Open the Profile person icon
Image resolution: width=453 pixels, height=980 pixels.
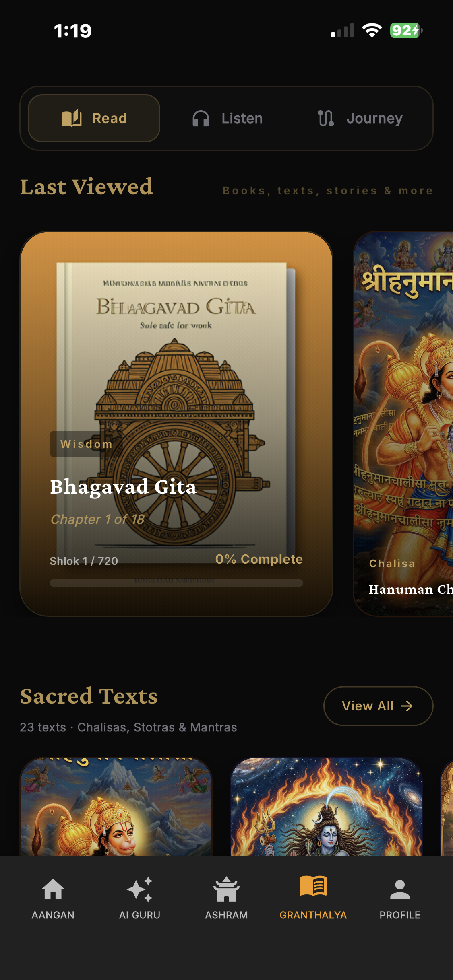[400, 889]
